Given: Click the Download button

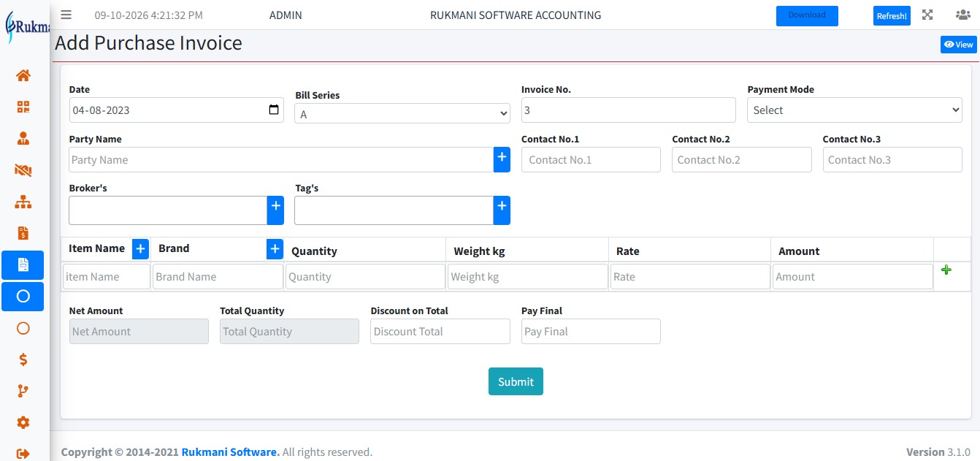Looking at the screenshot, I should point(807,15).
